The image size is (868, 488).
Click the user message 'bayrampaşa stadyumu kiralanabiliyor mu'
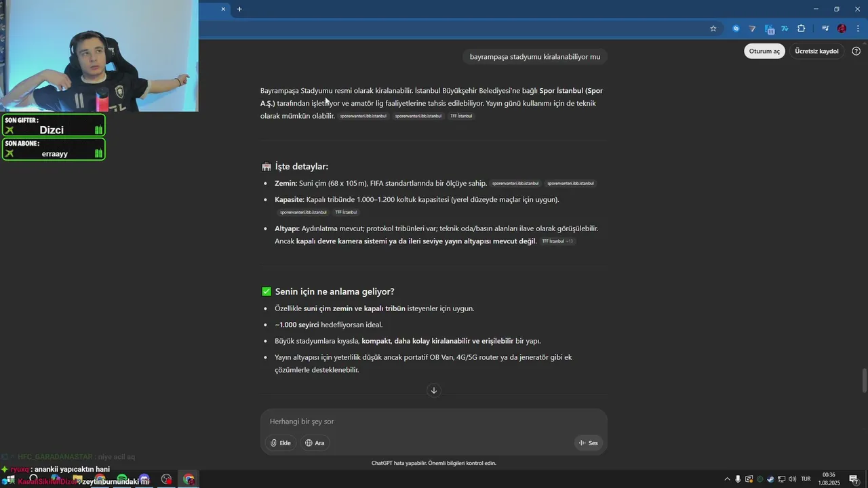[535, 57]
